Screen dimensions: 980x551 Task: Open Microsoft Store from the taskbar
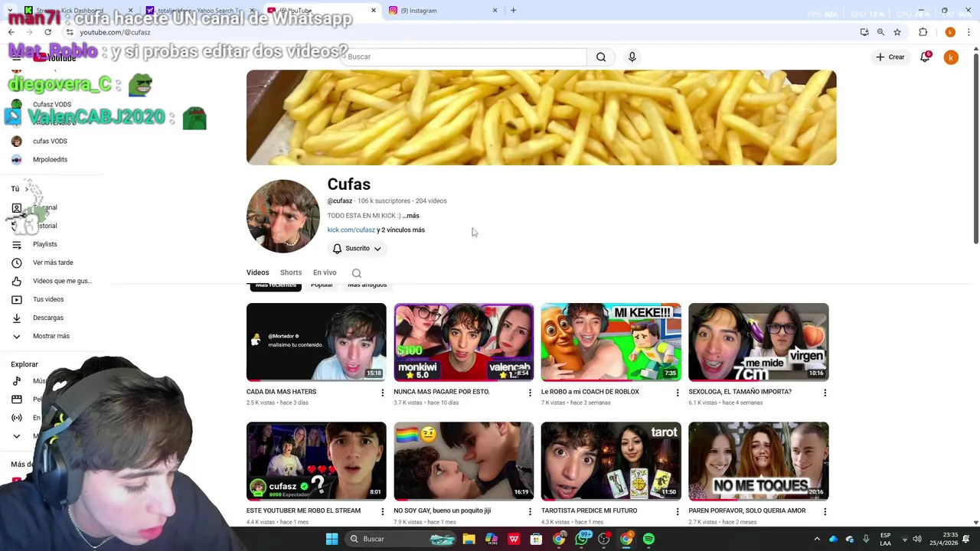(536, 539)
